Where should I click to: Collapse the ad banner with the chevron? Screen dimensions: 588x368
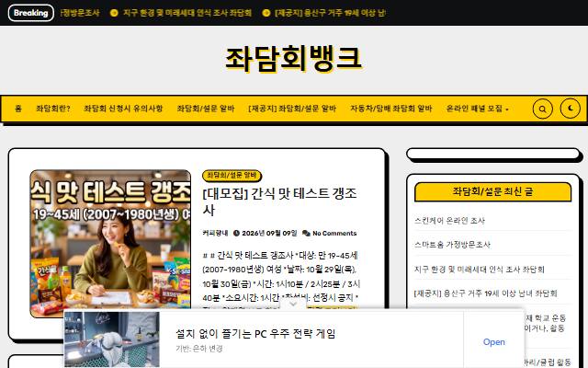(293, 304)
